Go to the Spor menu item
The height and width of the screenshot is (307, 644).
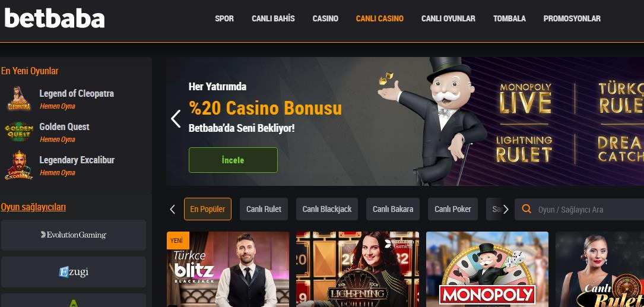(224, 18)
